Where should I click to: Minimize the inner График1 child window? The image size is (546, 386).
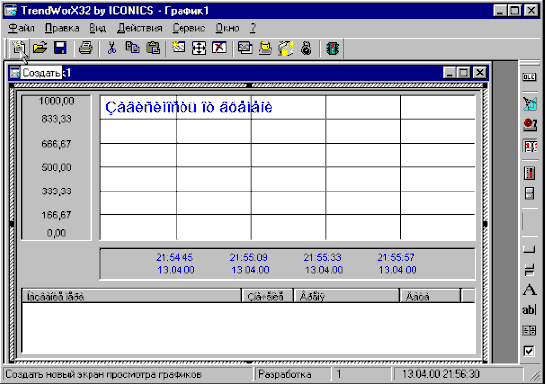coord(450,73)
